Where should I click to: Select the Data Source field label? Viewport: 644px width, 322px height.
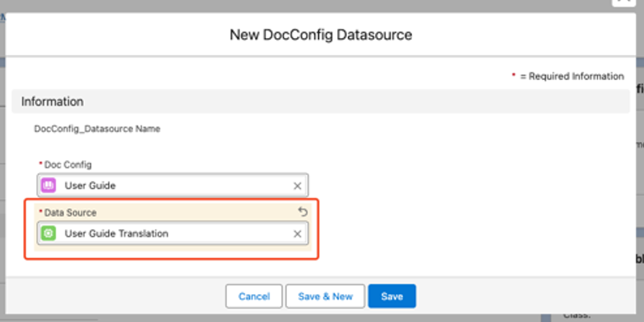[x=70, y=212]
